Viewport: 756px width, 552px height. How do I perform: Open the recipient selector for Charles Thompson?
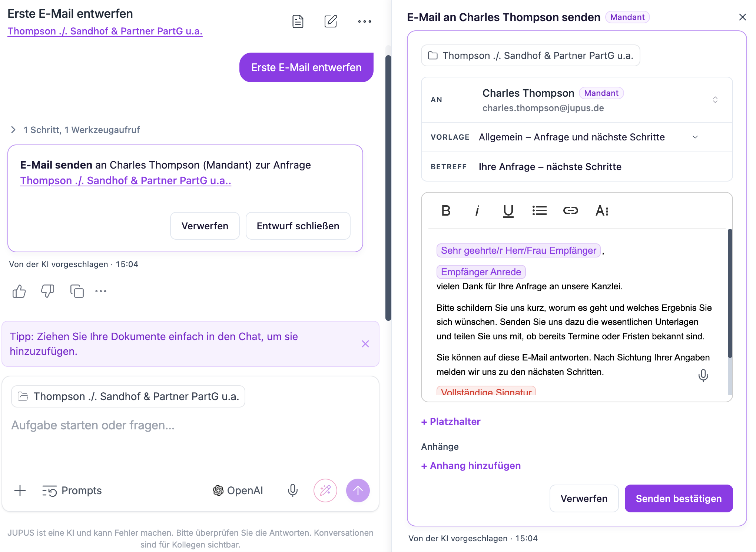tap(577, 100)
